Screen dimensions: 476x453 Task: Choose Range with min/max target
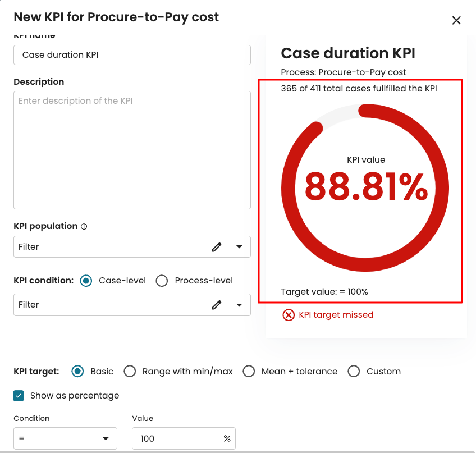(130, 372)
